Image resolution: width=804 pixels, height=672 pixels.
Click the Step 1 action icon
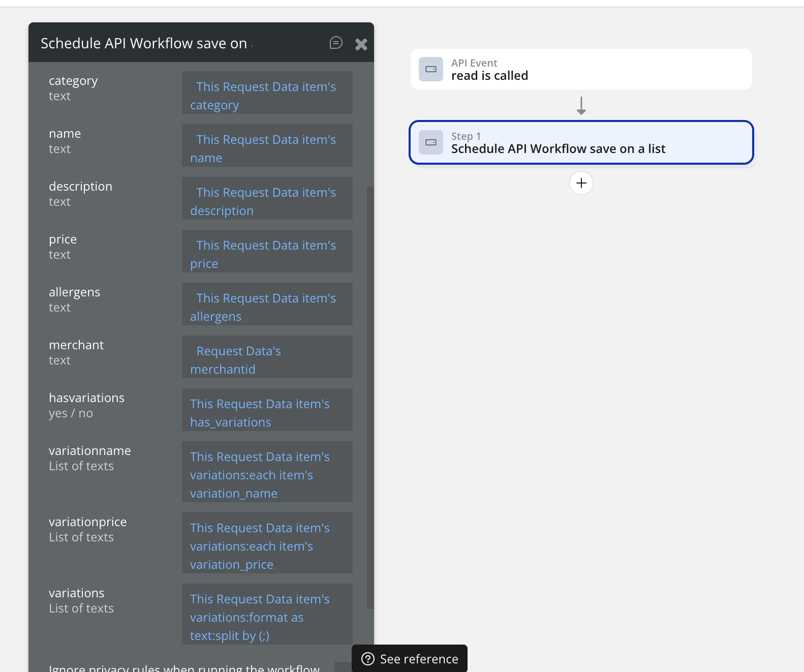pyautogui.click(x=431, y=142)
